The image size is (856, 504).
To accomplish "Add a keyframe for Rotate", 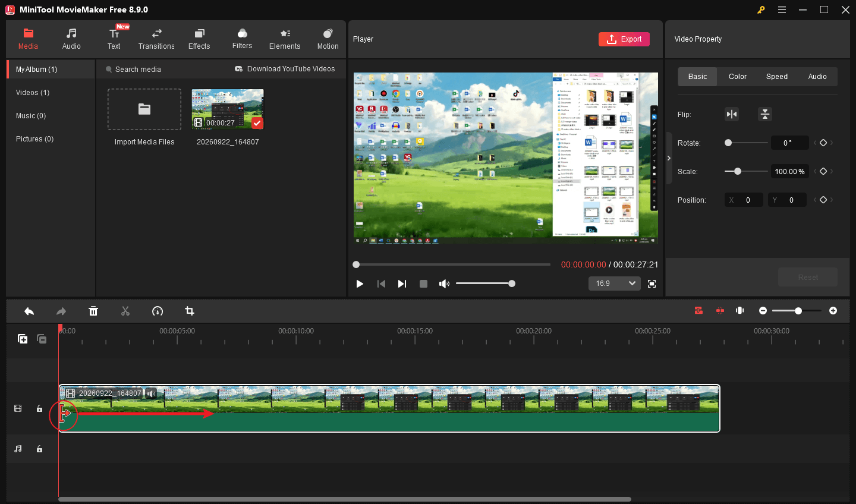I will pos(823,143).
